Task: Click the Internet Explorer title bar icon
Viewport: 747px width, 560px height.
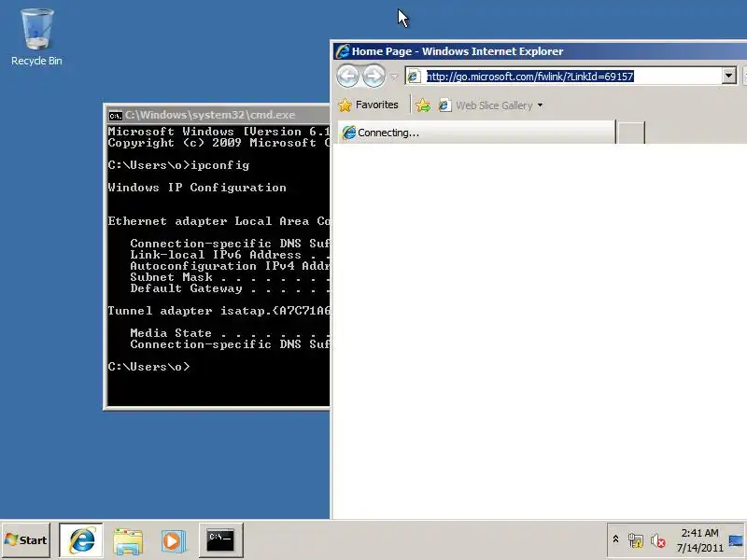Action: tap(343, 51)
